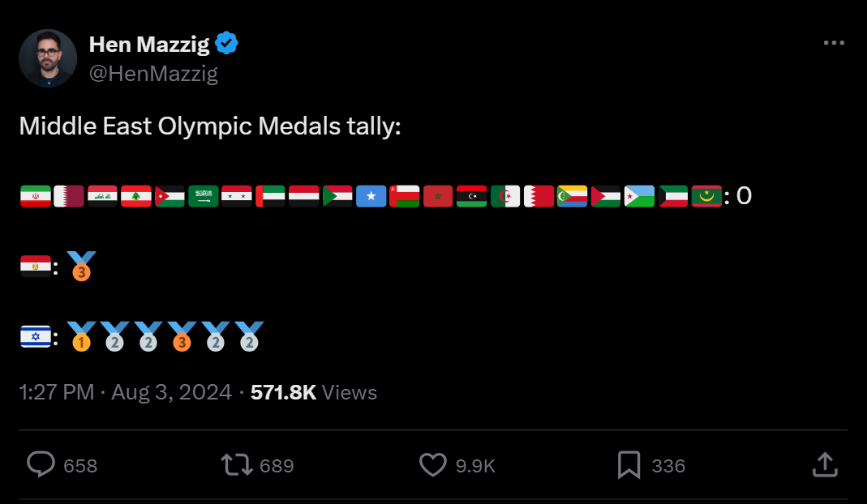Click the verified blue checkmark badge
The image size is (867, 504).
(227, 44)
